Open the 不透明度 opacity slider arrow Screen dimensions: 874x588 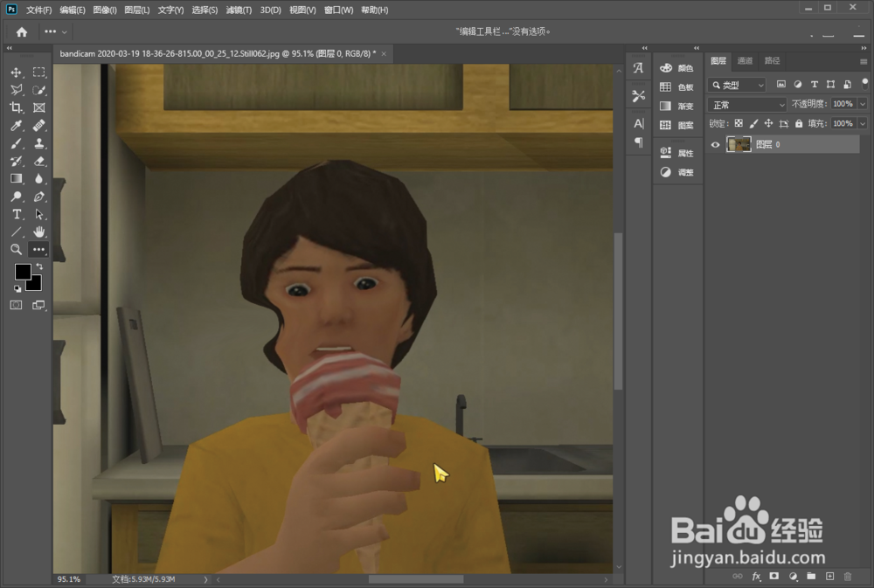(x=863, y=104)
